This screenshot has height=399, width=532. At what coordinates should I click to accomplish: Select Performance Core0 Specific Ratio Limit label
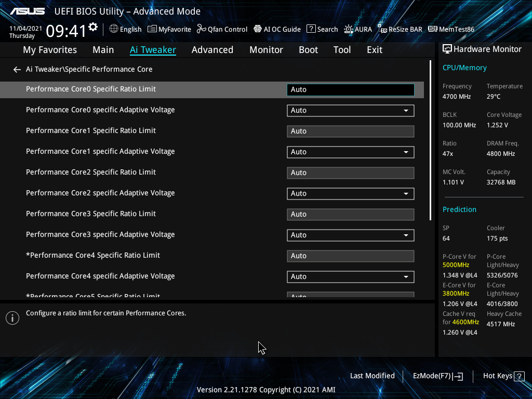pos(90,89)
